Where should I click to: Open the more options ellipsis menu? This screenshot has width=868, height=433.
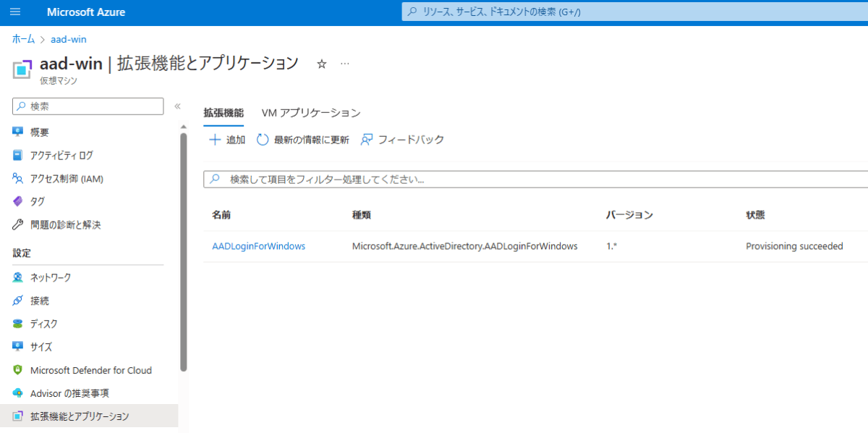[x=345, y=64]
